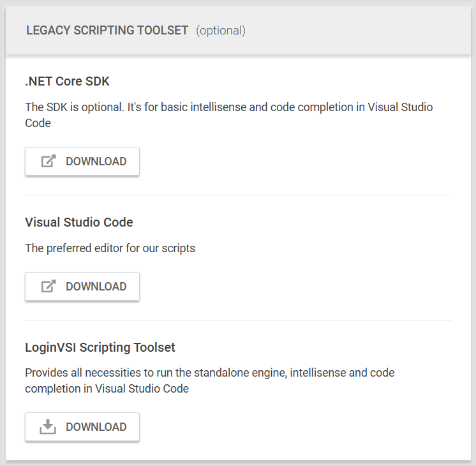Download the LoginVSI Scripting Toolset
This screenshot has width=476, height=466.
coord(82,427)
